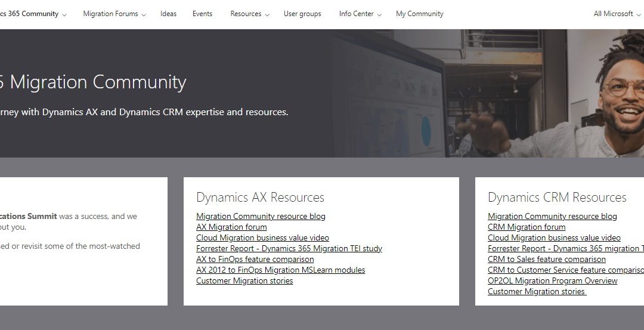Open Customer Migration stories under CRM Resources
Viewport: 644px width, 330px height.
point(537,291)
